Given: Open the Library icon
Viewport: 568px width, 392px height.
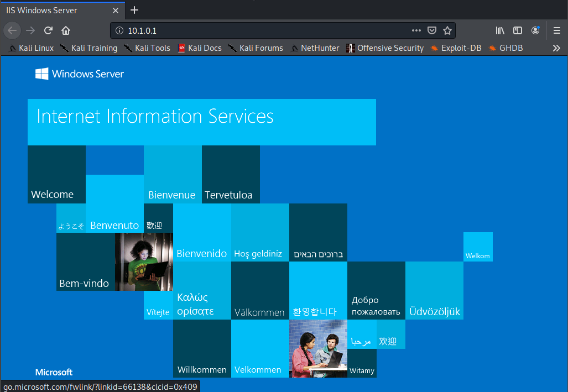Looking at the screenshot, I should [500, 30].
